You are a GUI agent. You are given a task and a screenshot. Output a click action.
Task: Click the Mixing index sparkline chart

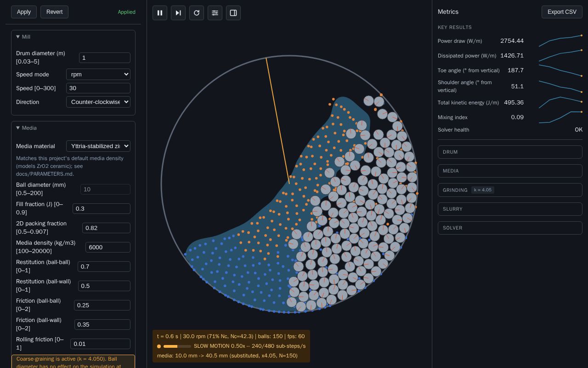click(560, 117)
